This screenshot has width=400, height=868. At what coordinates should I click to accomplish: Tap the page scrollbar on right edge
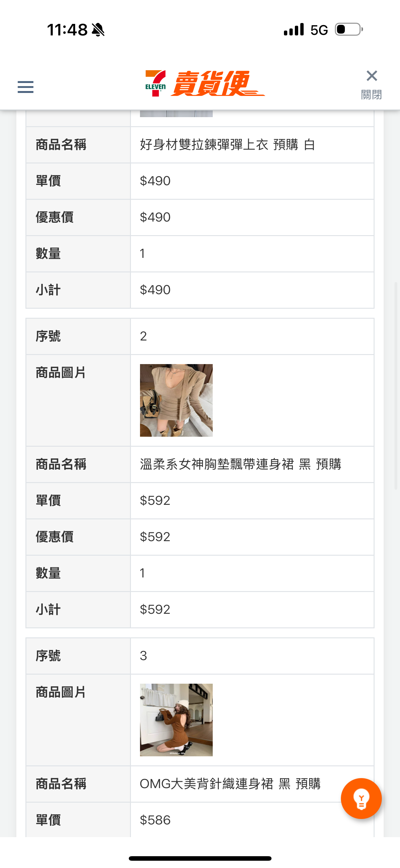click(396, 384)
